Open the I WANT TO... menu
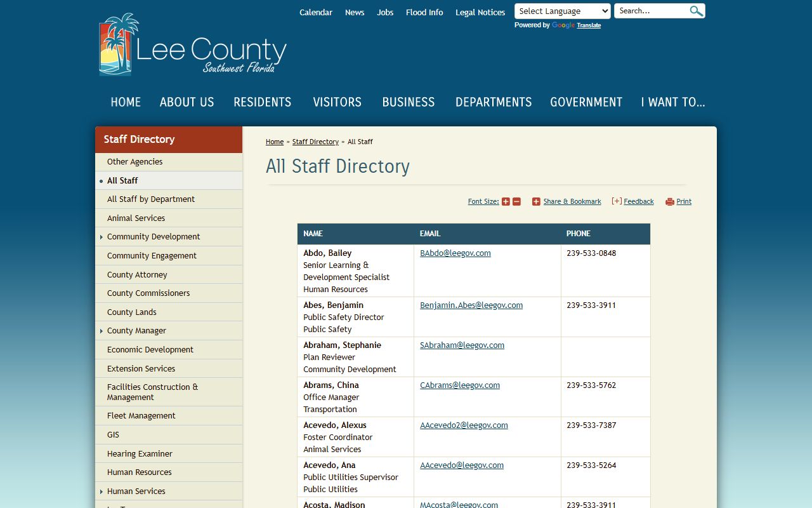The image size is (812, 508). point(673,102)
